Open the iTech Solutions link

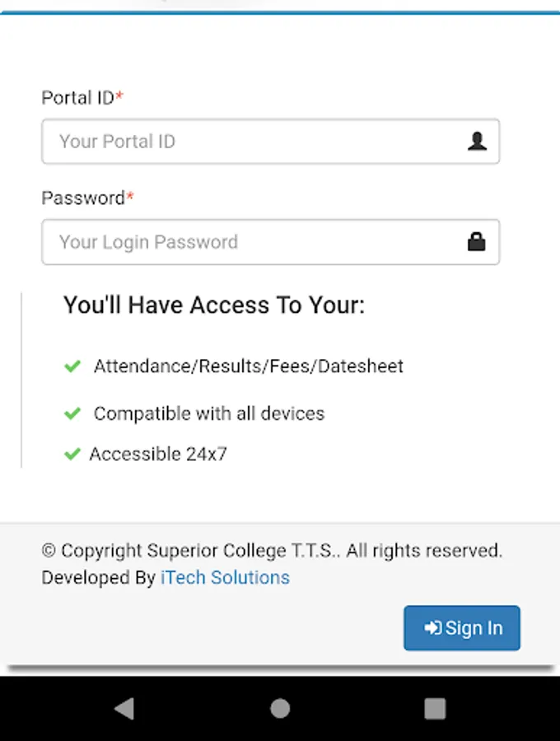click(x=225, y=578)
